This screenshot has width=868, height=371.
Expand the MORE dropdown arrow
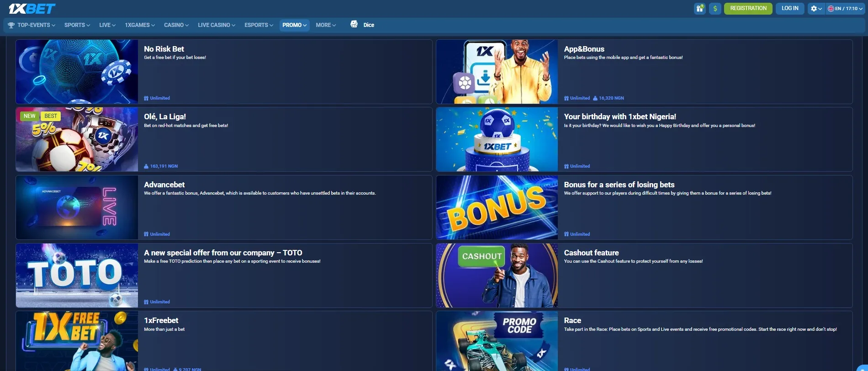coord(334,26)
